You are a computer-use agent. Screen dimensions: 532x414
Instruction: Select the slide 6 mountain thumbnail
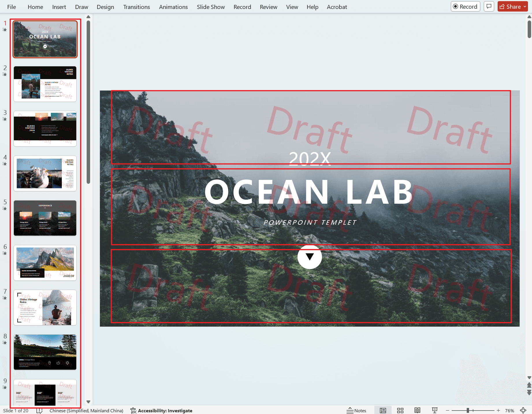point(45,263)
